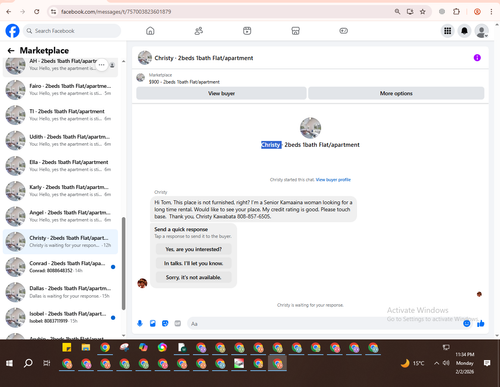Record a voice clip with microphone icon
500x387 pixels.
pyautogui.click(x=140, y=323)
